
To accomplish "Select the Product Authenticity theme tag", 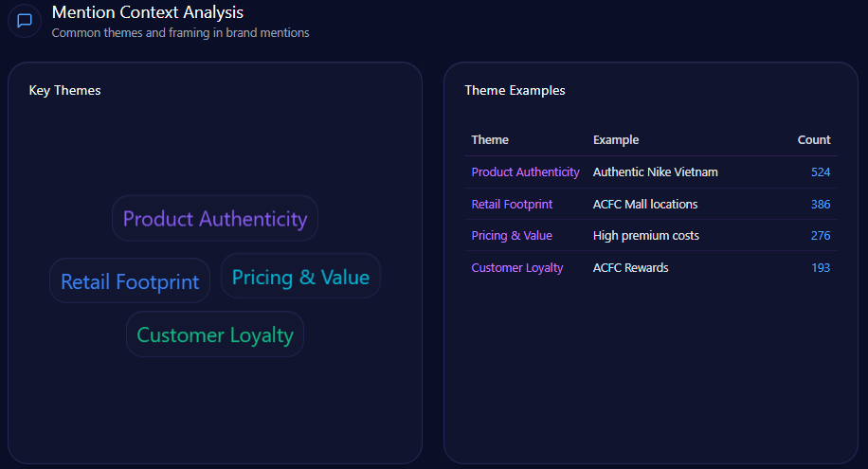I will pyautogui.click(x=215, y=219).
